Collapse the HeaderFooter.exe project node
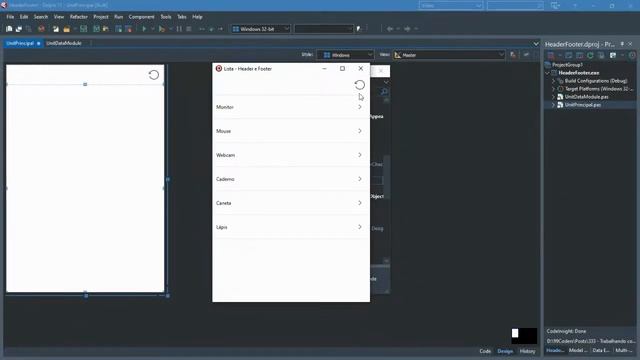640x360 pixels. pyautogui.click(x=547, y=73)
